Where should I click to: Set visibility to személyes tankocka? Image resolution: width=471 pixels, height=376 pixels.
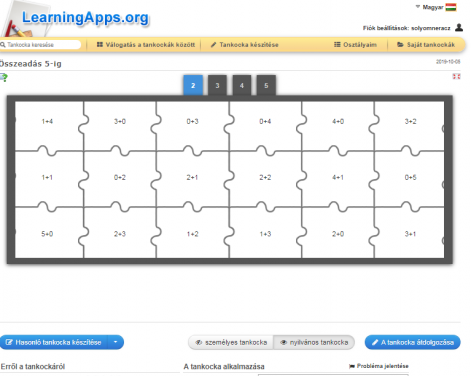[231, 342]
